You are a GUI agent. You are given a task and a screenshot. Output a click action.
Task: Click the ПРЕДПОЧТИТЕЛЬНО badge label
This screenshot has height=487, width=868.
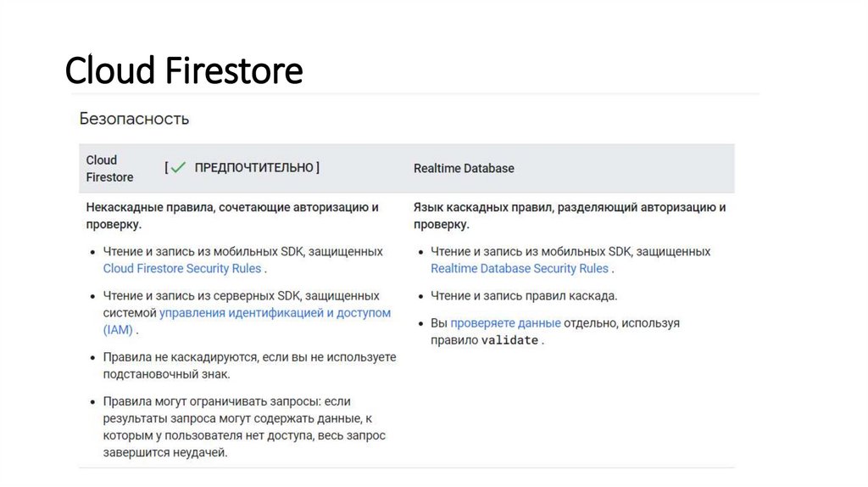253,168
